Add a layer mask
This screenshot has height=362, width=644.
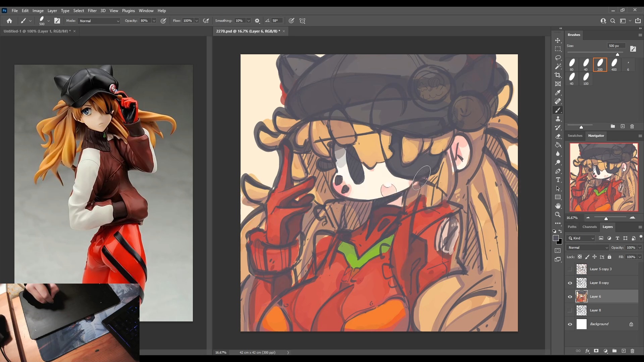pyautogui.click(x=596, y=351)
